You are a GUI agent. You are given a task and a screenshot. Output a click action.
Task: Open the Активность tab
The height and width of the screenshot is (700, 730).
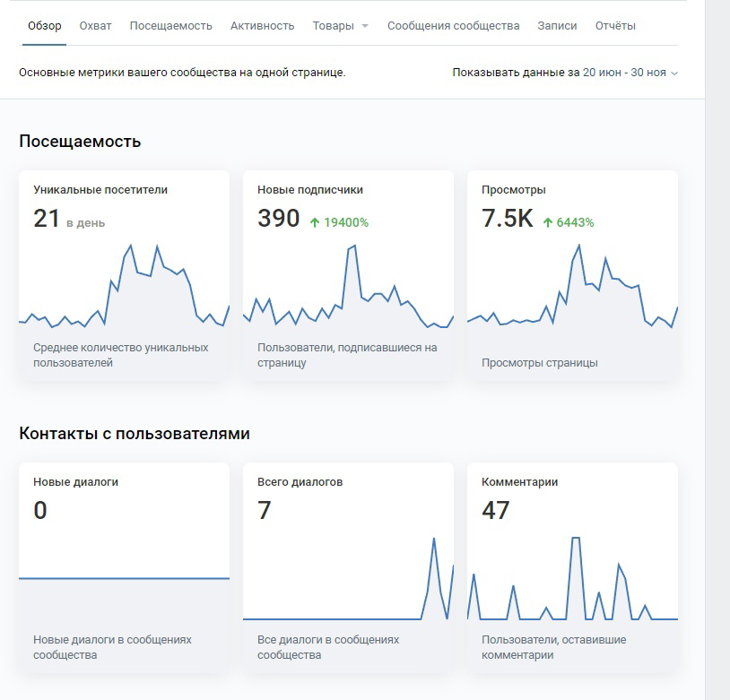point(262,26)
